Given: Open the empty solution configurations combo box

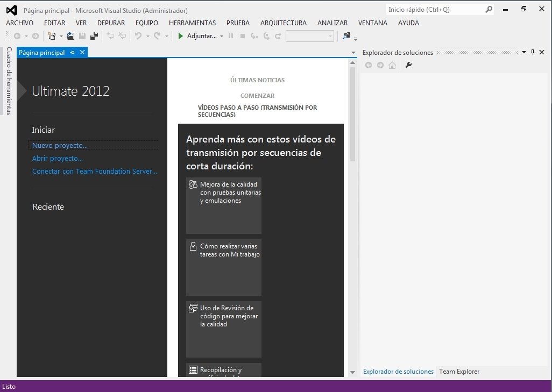Looking at the screenshot, I should [310, 36].
